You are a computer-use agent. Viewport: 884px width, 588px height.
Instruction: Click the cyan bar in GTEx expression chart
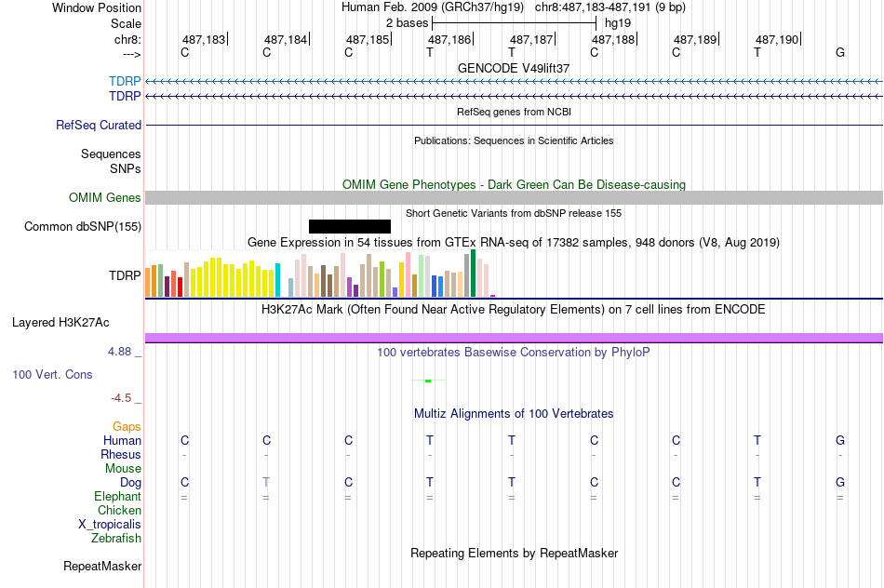tap(277, 280)
